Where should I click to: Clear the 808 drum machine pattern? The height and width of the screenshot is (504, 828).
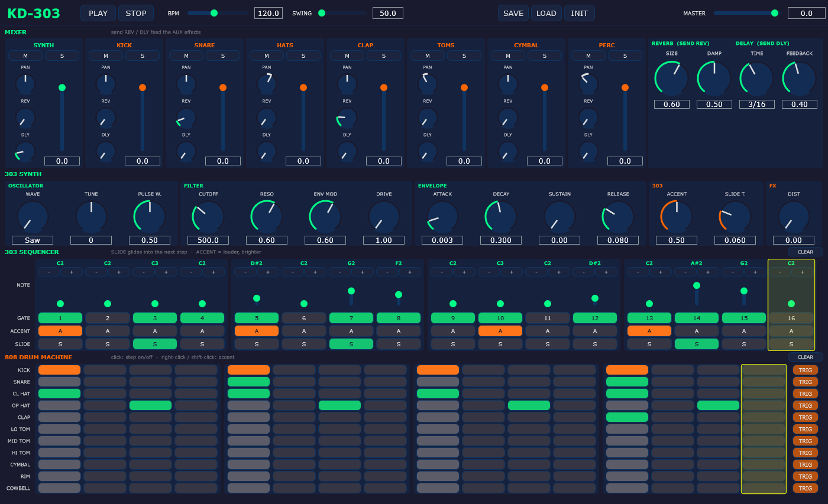coord(805,357)
